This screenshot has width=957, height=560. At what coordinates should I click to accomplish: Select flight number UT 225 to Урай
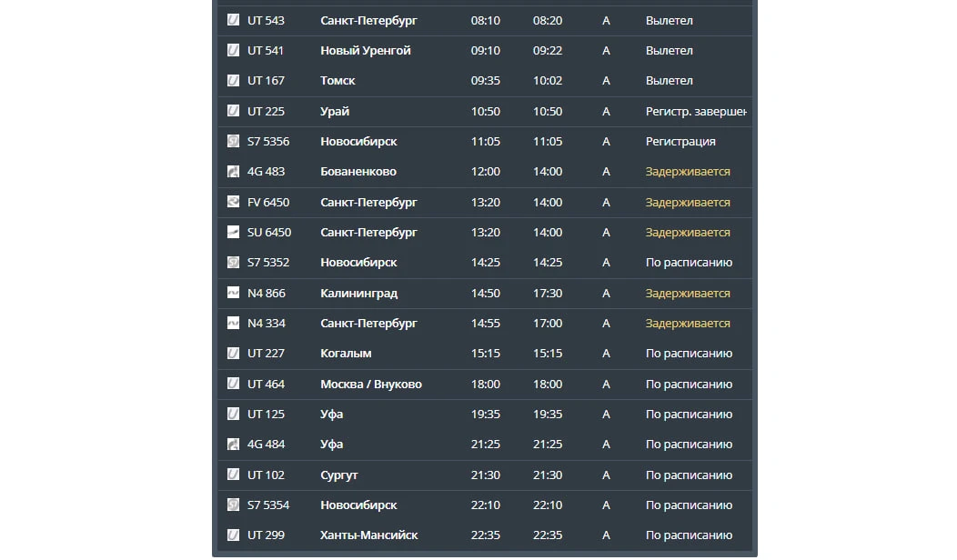(x=267, y=112)
